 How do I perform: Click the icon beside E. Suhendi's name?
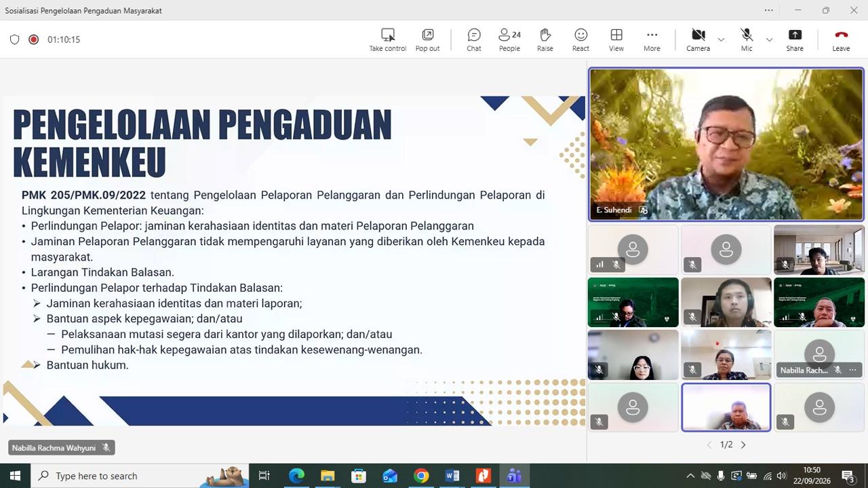[x=643, y=210]
